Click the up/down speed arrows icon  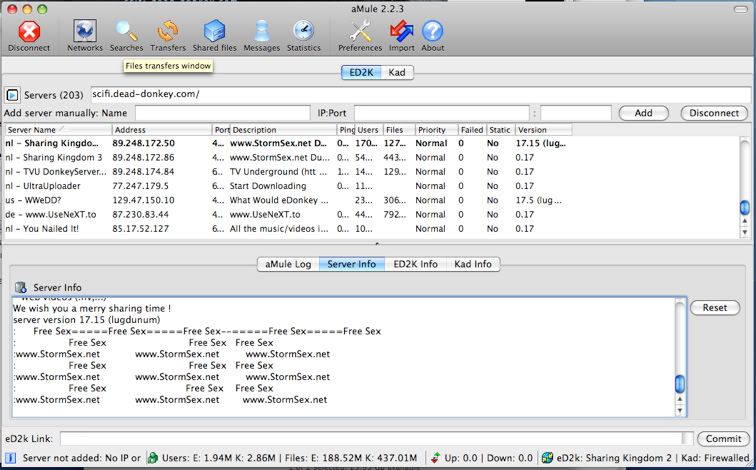tap(435, 458)
